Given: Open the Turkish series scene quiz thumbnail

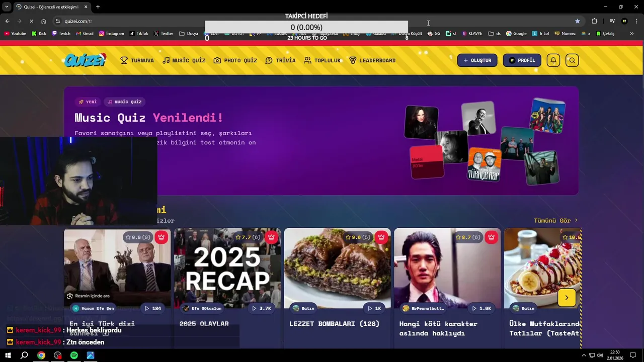Looking at the screenshot, I should pyautogui.click(x=117, y=268).
